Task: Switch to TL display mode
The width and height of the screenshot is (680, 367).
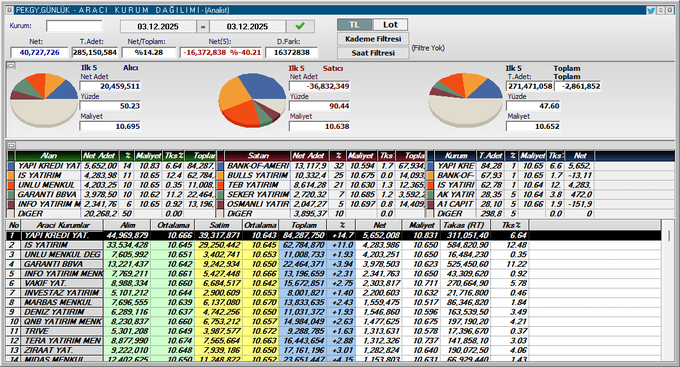Action: coord(354,25)
